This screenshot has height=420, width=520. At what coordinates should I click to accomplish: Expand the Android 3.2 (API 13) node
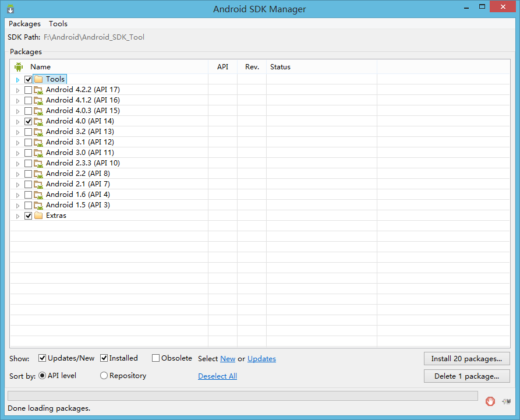[18, 132]
